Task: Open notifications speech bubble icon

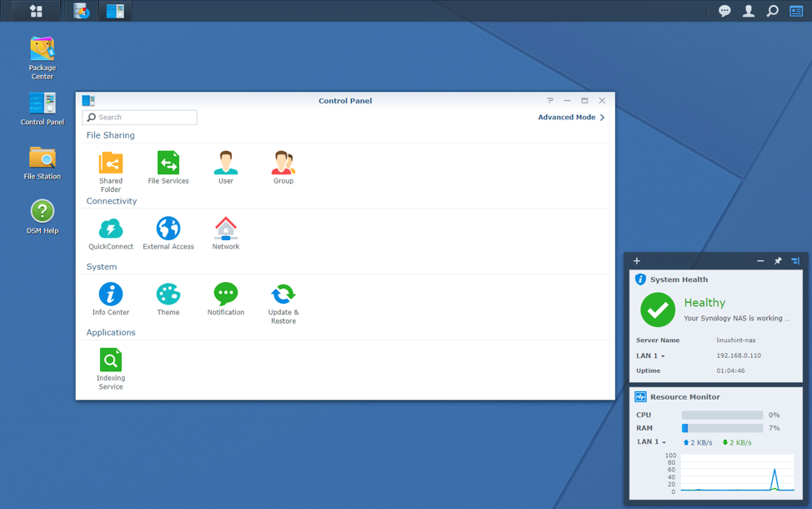Action: coord(724,11)
